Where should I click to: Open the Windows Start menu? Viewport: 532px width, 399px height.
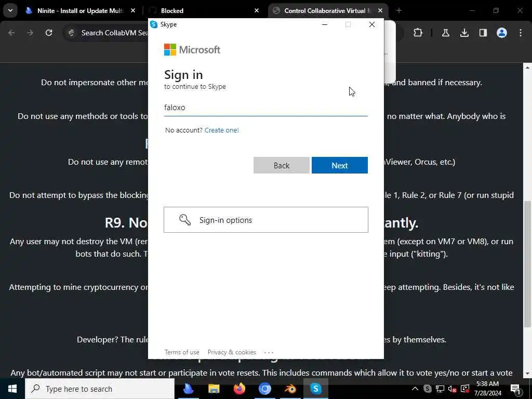tap(12, 389)
